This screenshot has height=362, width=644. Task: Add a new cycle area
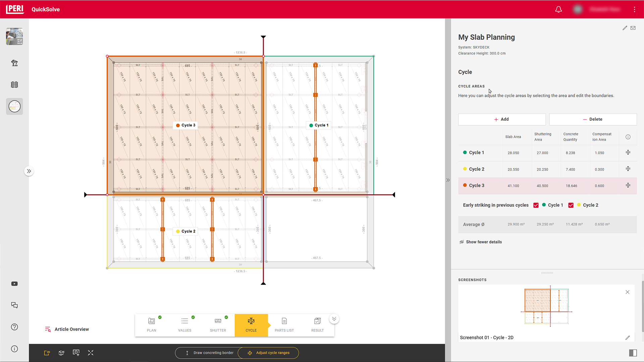point(501,119)
